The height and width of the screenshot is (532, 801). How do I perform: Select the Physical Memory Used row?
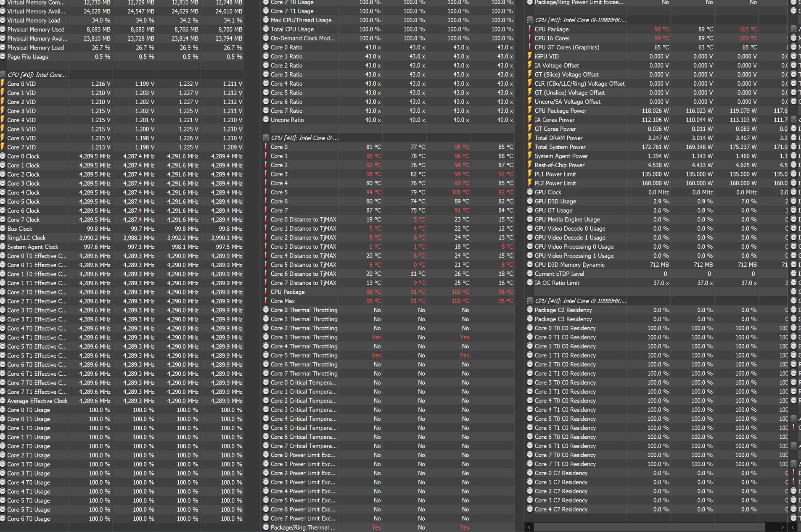pos(122,29)
